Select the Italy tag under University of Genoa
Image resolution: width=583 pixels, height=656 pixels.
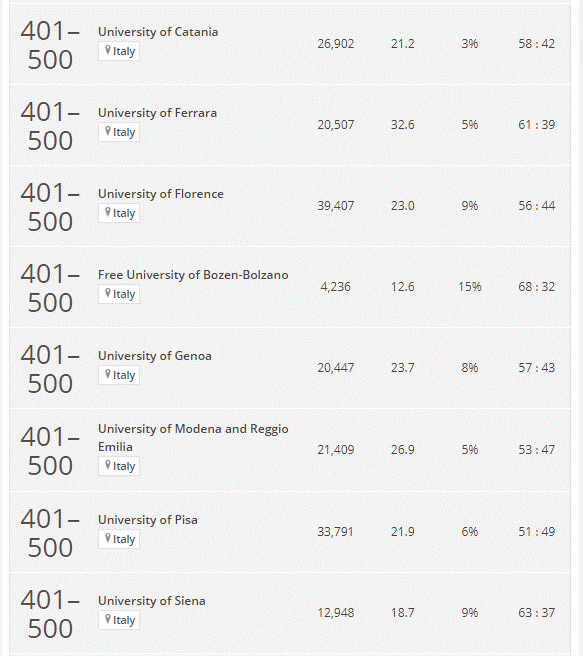coord(119,375)
